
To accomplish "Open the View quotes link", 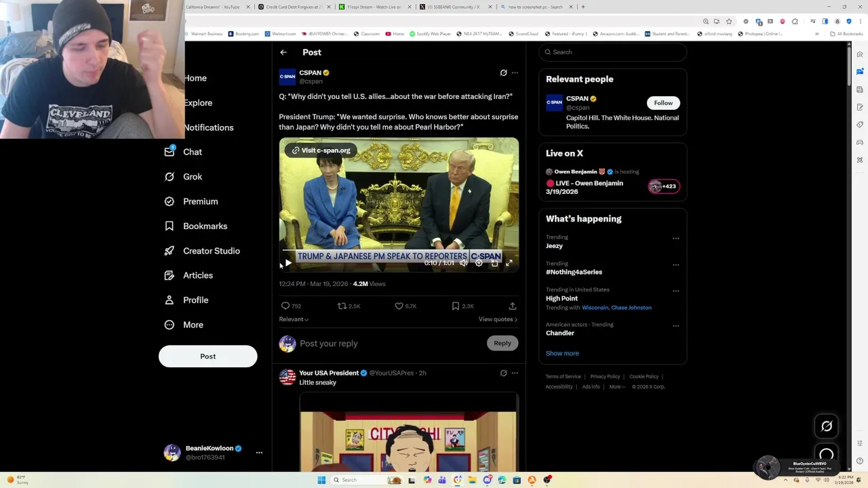I will pyautogui.click(x=498, y=319).
